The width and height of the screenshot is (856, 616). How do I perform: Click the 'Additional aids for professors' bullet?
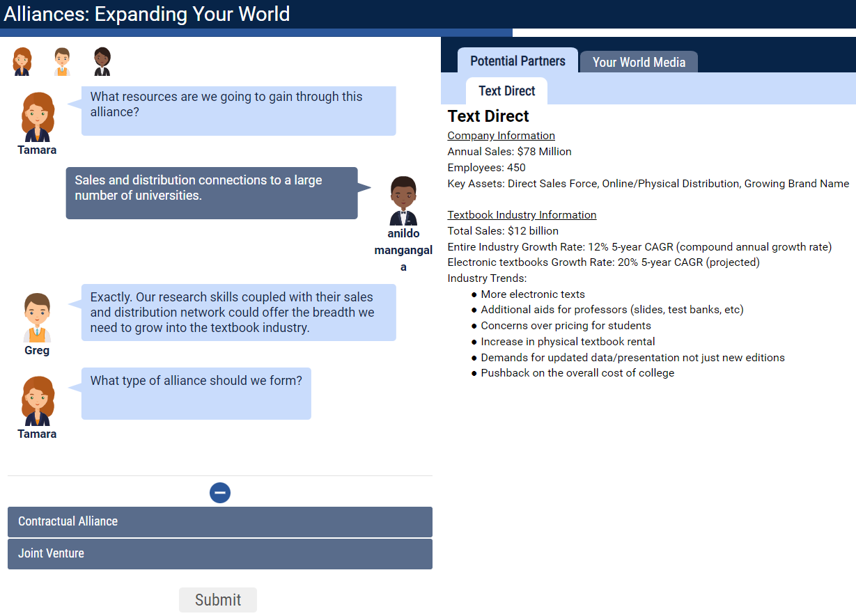(612, 310)
